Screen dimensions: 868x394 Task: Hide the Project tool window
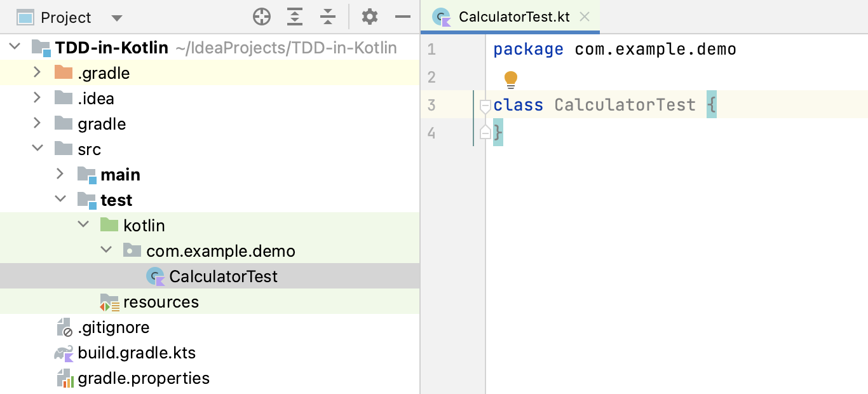(x=403, y=17)
